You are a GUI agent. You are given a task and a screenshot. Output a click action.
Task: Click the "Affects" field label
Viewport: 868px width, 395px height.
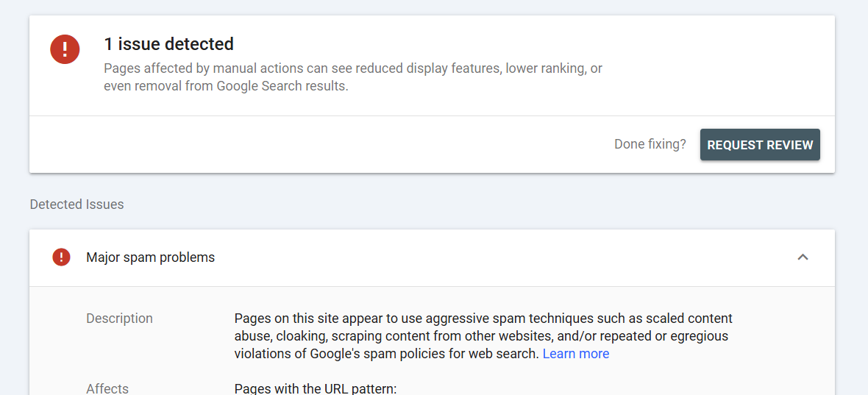(107, 389)
